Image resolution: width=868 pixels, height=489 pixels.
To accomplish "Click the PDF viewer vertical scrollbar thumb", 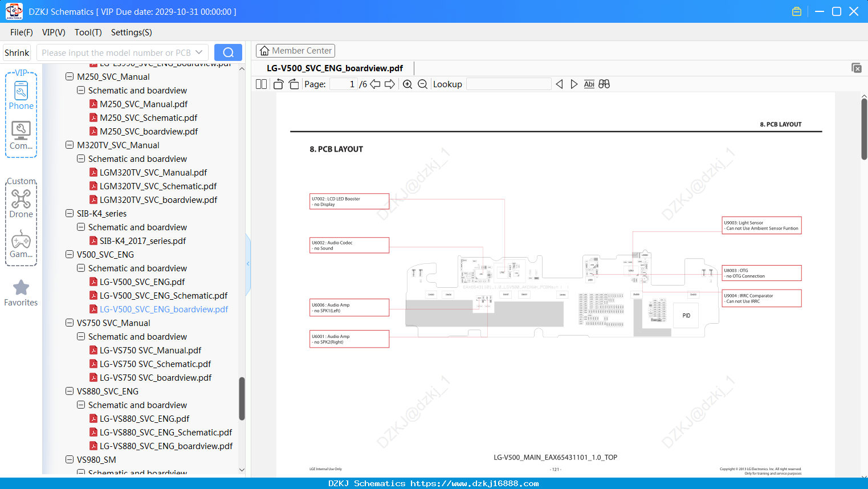I will (x=864, y=129).
